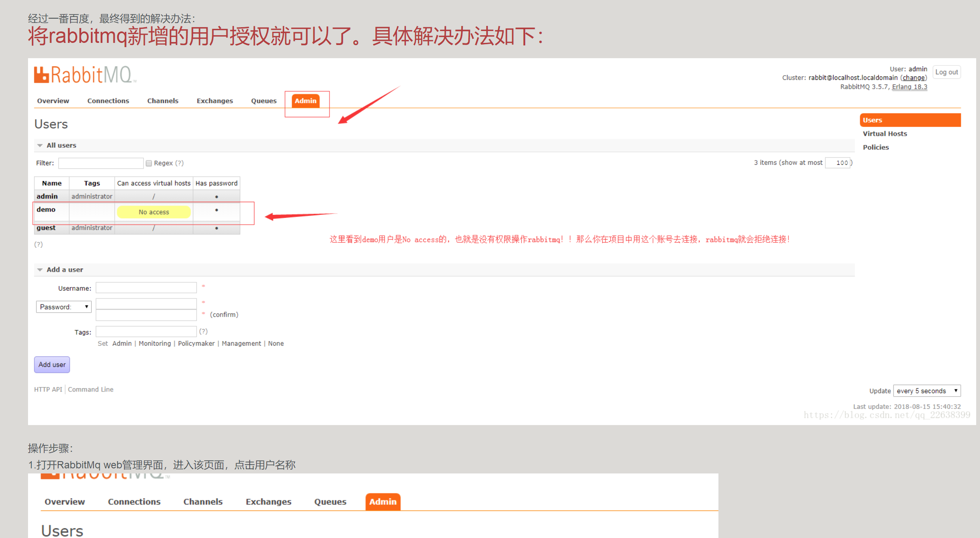
Task: Sort users by Tags column header
Action: (92, 183)
